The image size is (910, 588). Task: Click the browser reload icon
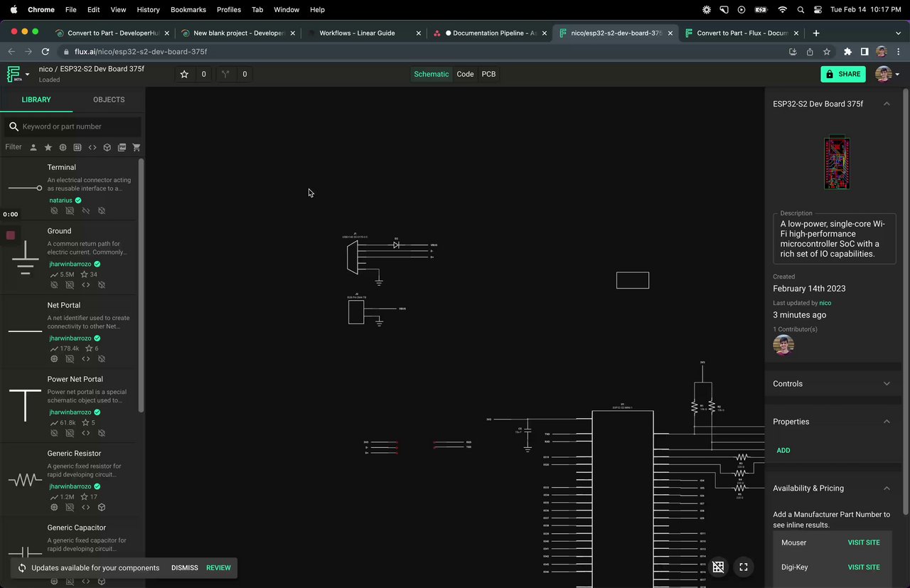[45, 52]
